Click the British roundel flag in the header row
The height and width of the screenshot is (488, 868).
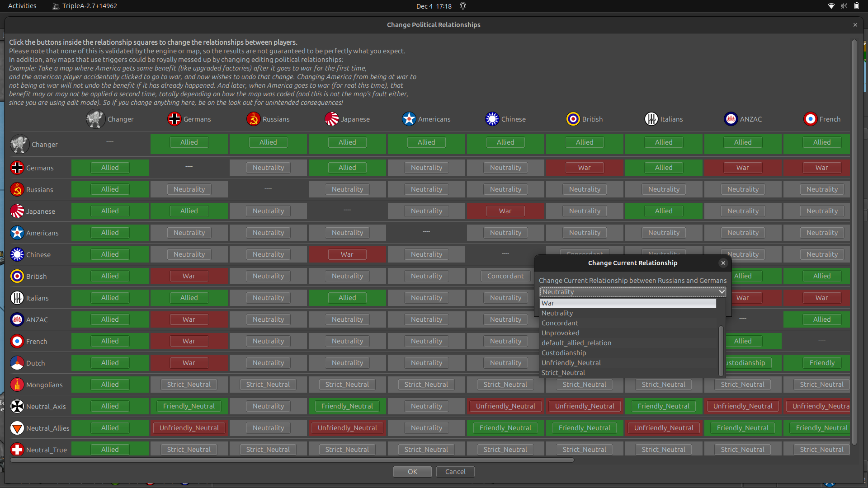(573, 119)
